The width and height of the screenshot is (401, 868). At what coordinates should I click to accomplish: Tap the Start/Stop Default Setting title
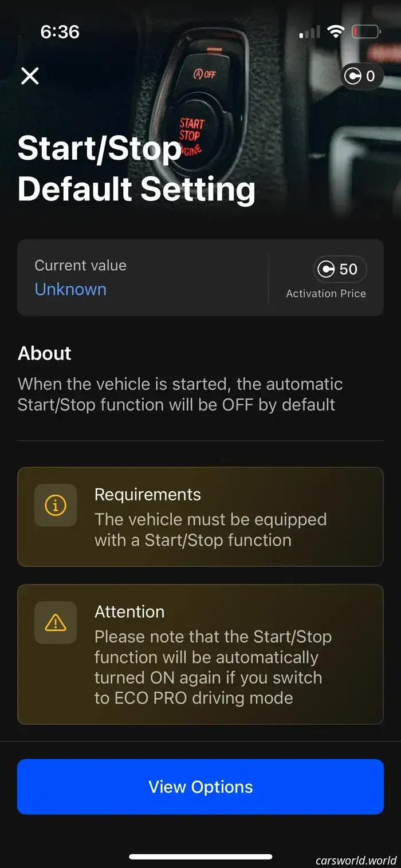[x=136, y=168]
